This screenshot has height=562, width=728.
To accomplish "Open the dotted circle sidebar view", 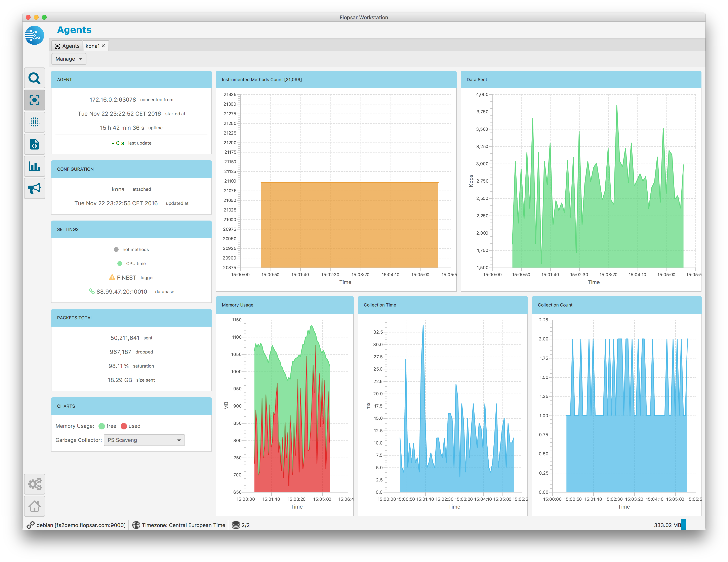I will 34,122.
